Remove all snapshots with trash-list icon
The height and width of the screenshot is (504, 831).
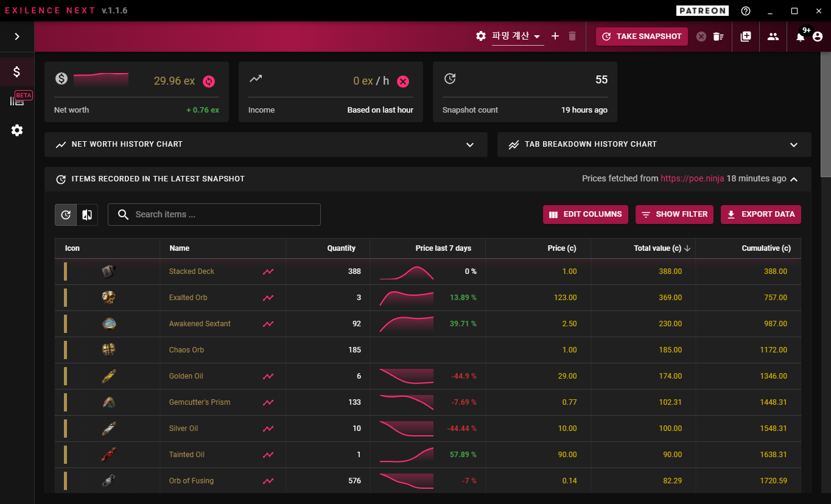coord(718,37)
